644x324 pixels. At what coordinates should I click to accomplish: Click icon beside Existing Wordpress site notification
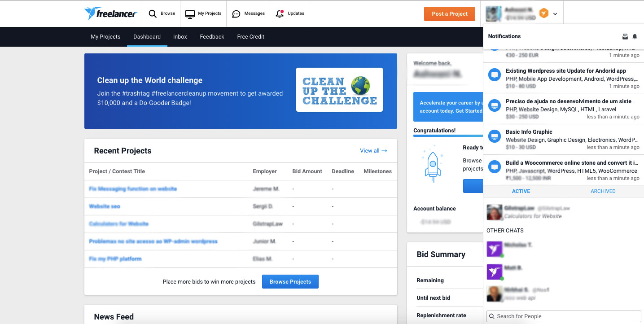point(495,75)
